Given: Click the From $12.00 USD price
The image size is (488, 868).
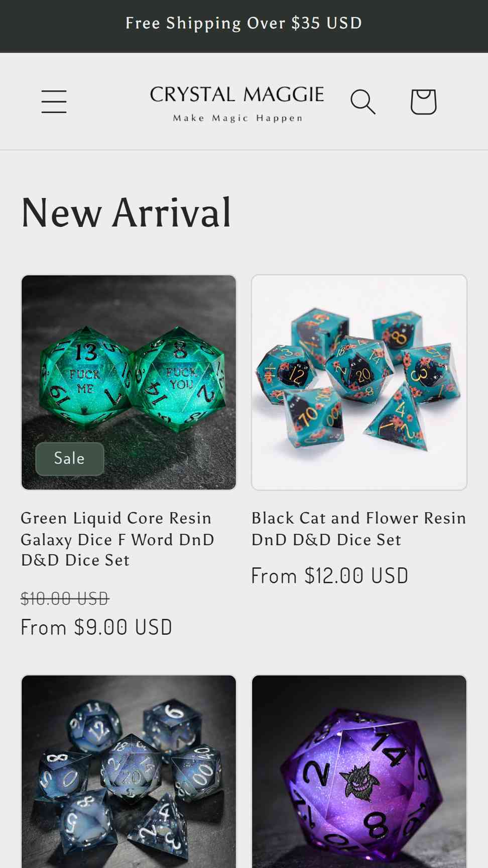Looking at the screenshot, I should click(x=330, y=576).
